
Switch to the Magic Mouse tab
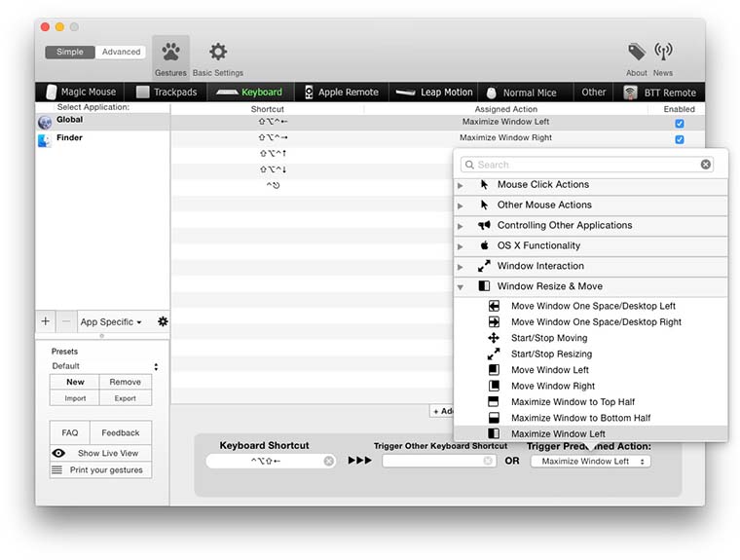click(81, 93)
